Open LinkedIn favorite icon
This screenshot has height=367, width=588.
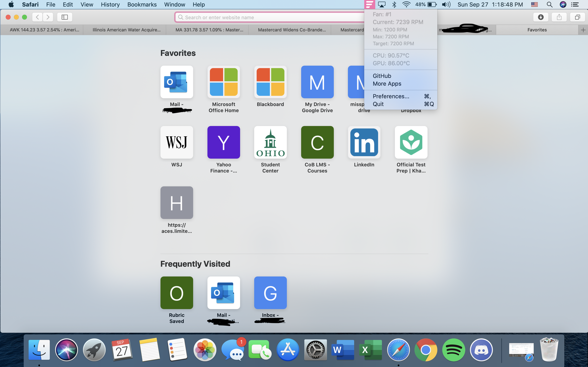364,142
